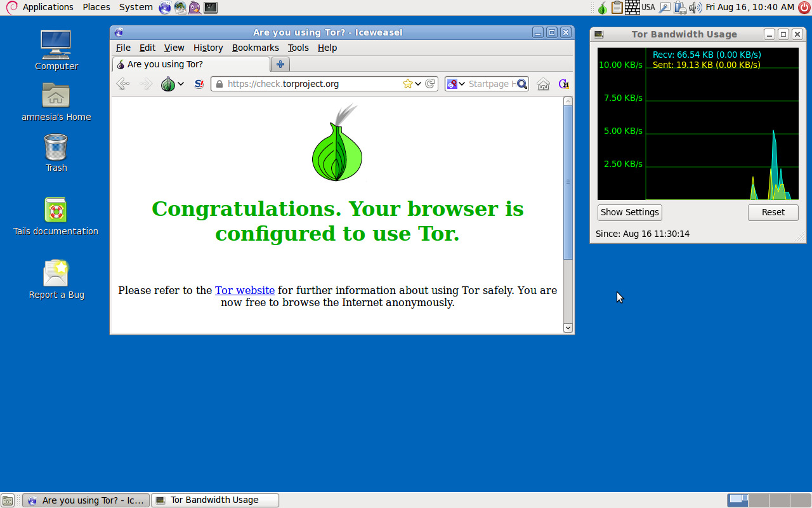The width and height of the screenshot is (812, 508).
Task: Go to the homepage via the house icon
Action: (x=543, y=83)
